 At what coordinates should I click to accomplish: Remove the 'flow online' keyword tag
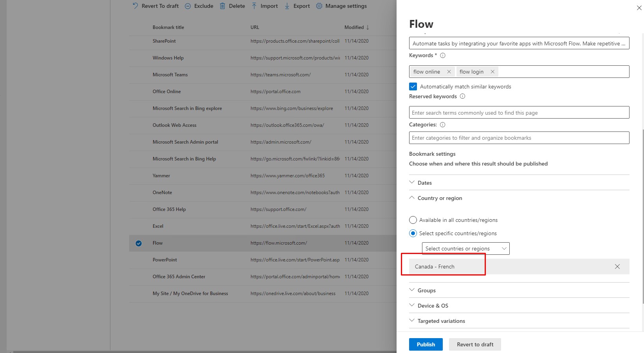click(x=449, y=72)
